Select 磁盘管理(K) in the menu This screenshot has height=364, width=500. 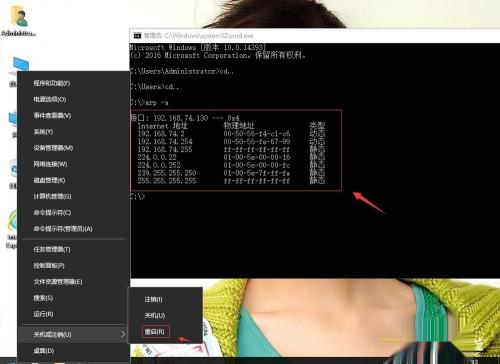49,180
